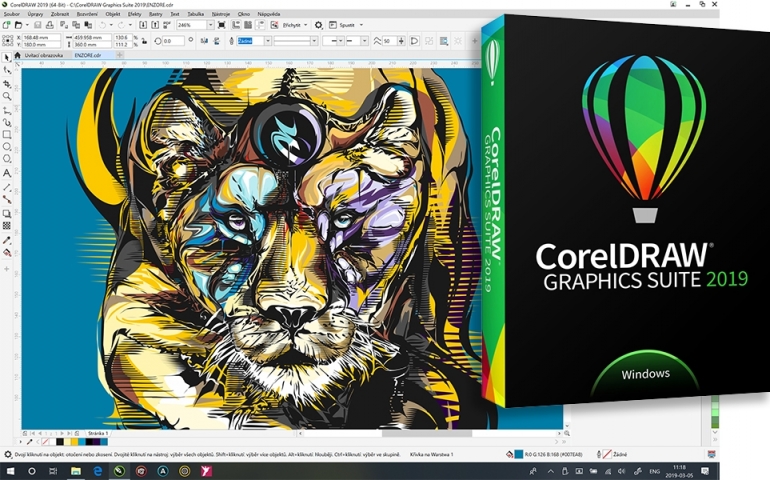Select the Parallel Dimension line tool
Screen dimensions: 770x480
pyautogui.click(x=7, y=187)
